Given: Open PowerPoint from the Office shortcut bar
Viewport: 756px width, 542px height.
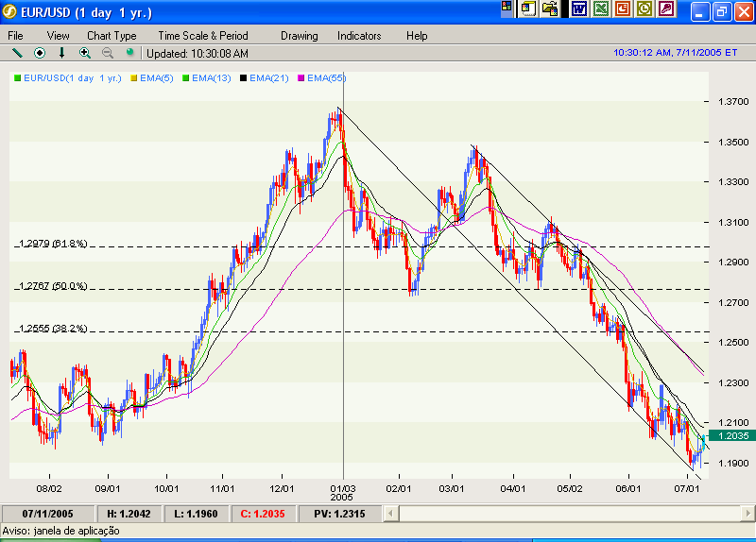Looking at the screenshot, I should [x=623, y=9].
